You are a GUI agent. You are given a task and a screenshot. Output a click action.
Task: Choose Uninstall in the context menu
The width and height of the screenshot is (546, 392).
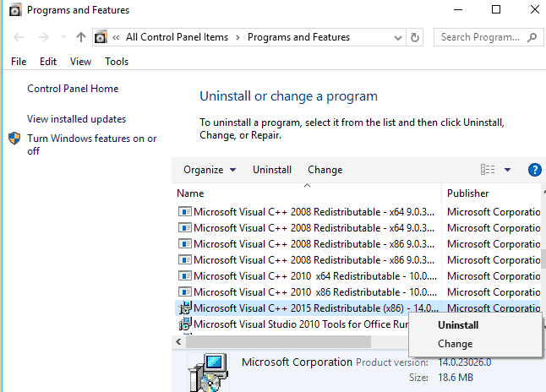point(458,325)
